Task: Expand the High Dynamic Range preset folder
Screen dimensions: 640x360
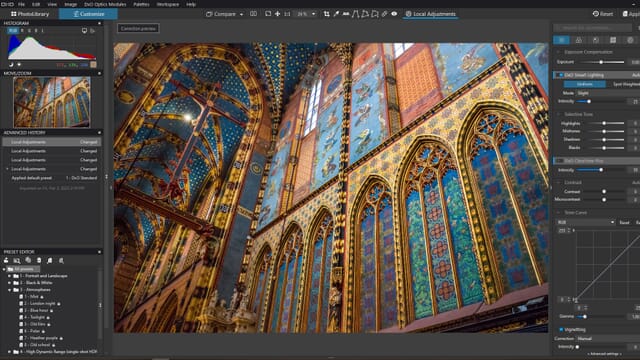Action: tap(9, 351)
